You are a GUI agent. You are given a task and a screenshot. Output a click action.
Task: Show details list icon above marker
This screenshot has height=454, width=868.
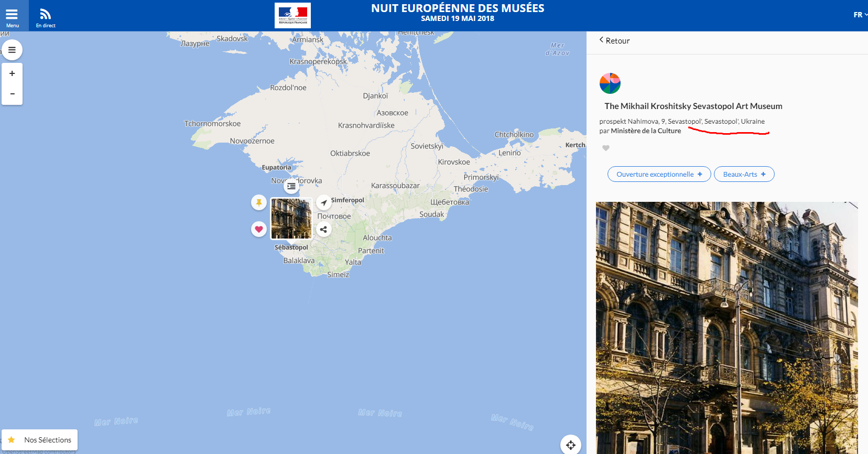[291, 186]
